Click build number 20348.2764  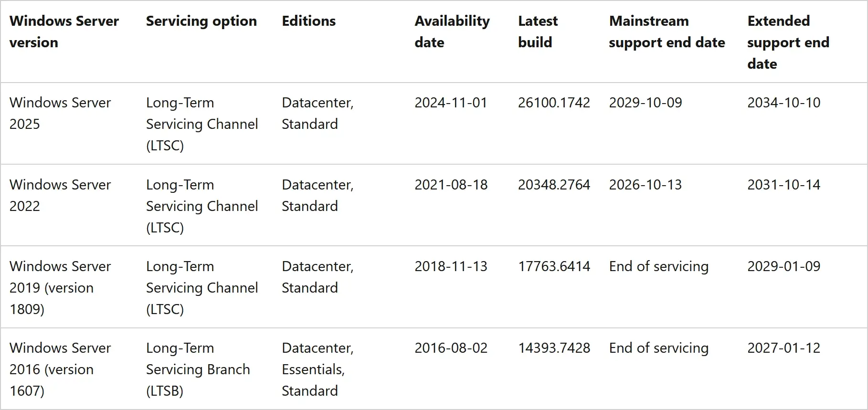[554, 185]
